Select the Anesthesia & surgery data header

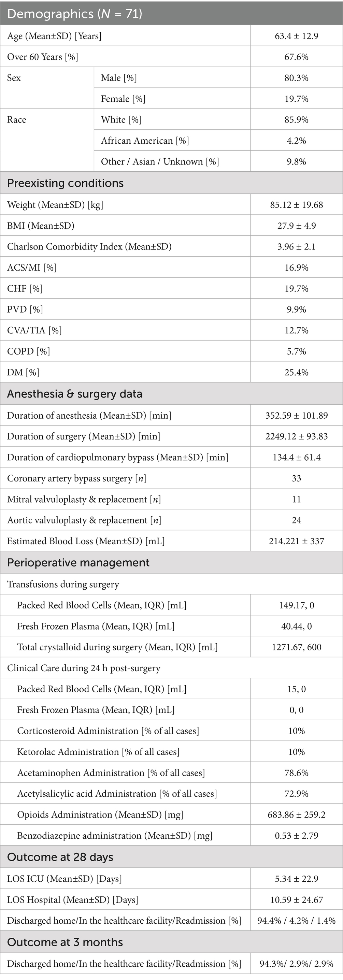(75, 394)
